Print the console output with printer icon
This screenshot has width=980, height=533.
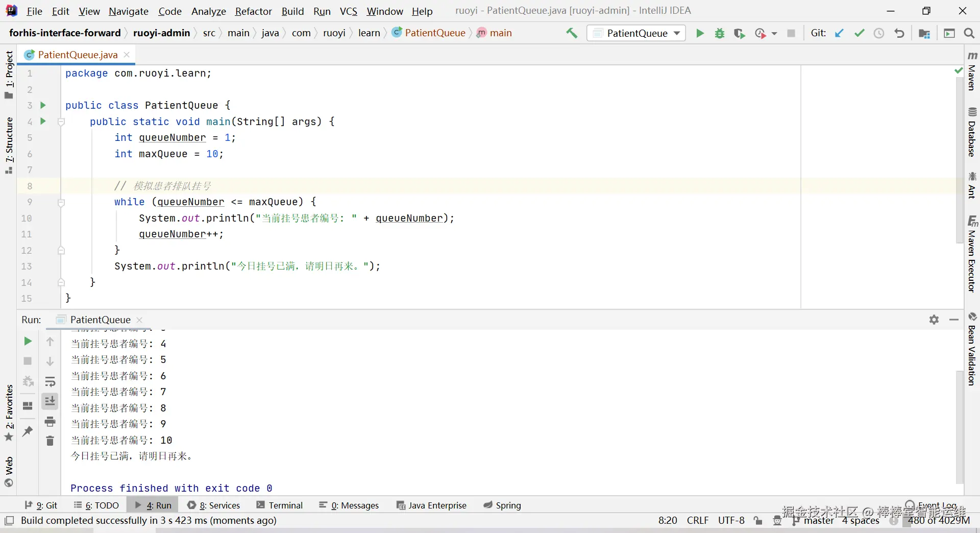50,422
